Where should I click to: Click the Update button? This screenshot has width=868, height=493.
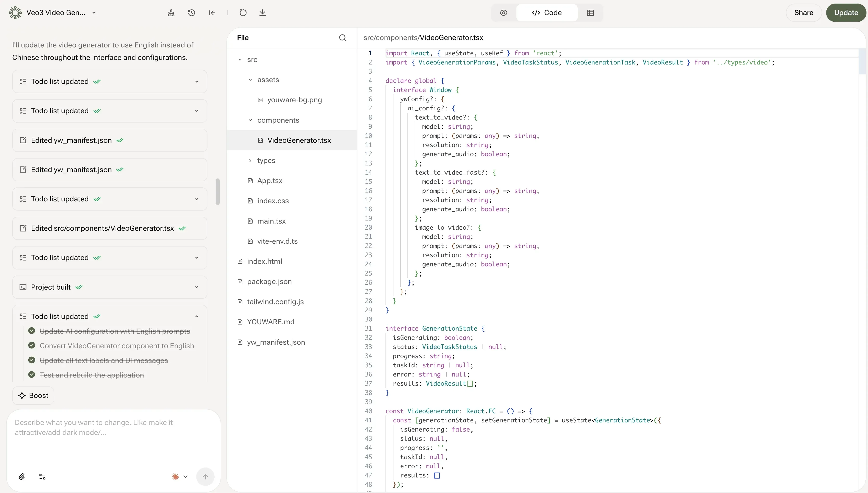[x=846, y=12]
